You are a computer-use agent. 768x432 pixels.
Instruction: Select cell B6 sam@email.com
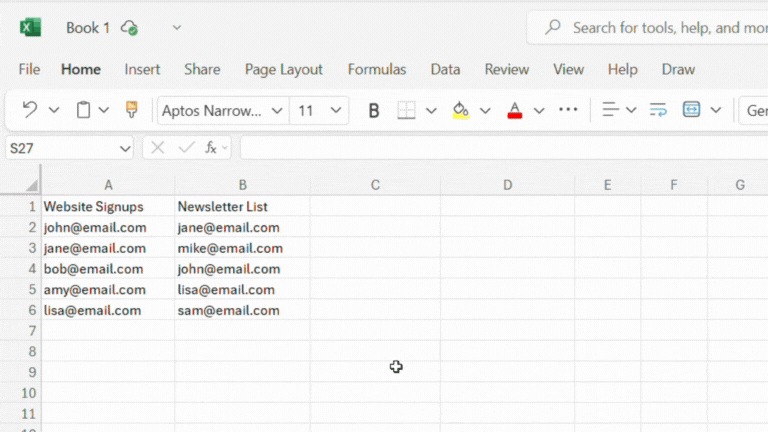pyautogui.click(x=242, y=311)
